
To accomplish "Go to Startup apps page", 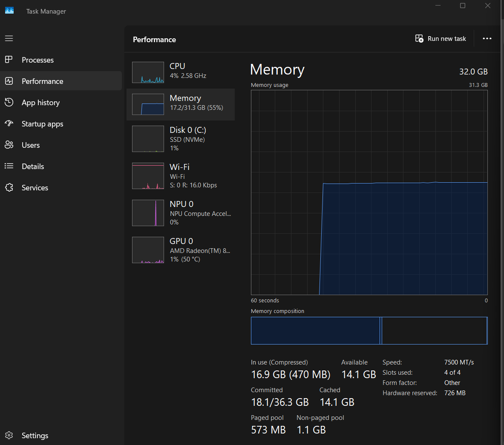I will coord(61,123).
